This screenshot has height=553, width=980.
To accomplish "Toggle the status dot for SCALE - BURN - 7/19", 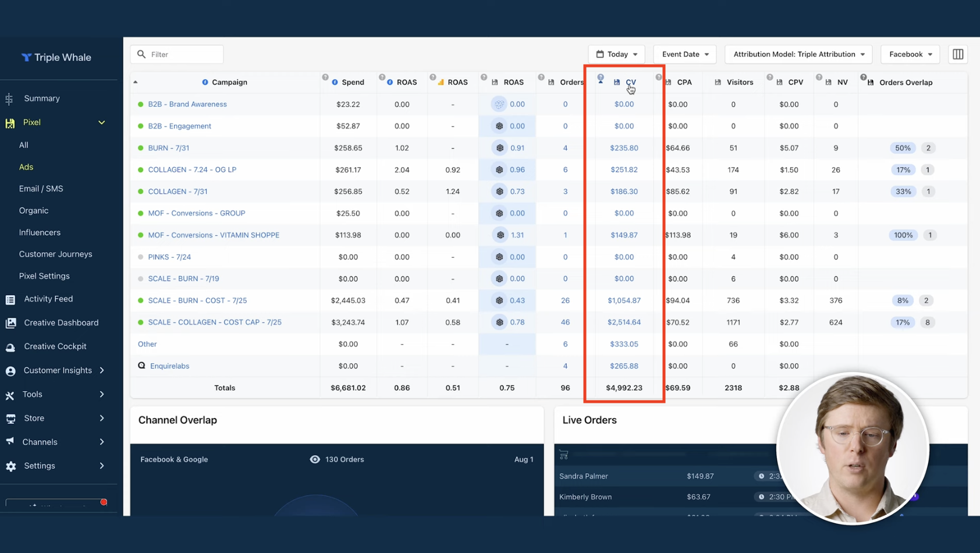I will (140, 279).
